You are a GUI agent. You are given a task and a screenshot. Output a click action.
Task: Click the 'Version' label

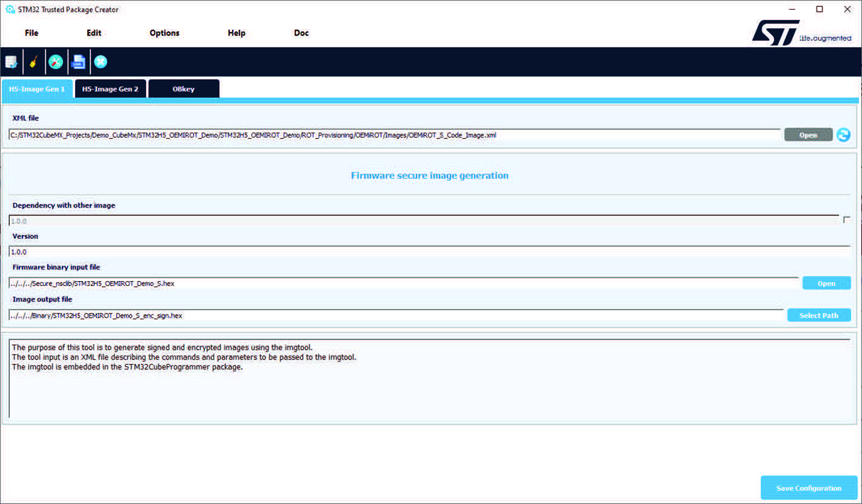pyautogui.click(x=25, y=236)
